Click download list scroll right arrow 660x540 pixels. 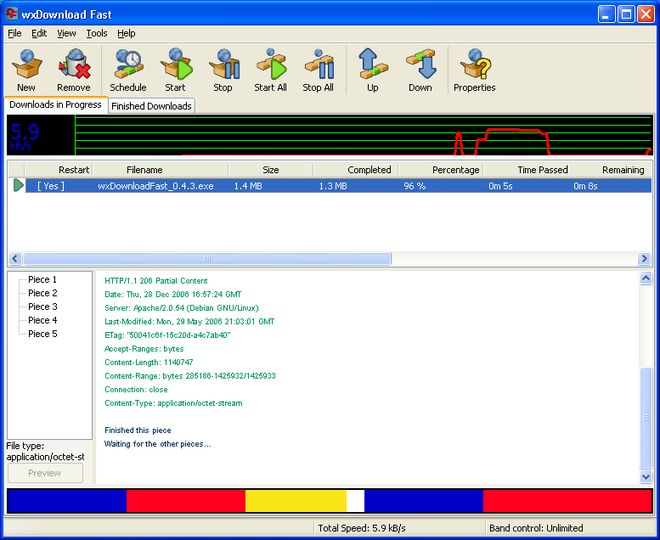pos(644,258)
